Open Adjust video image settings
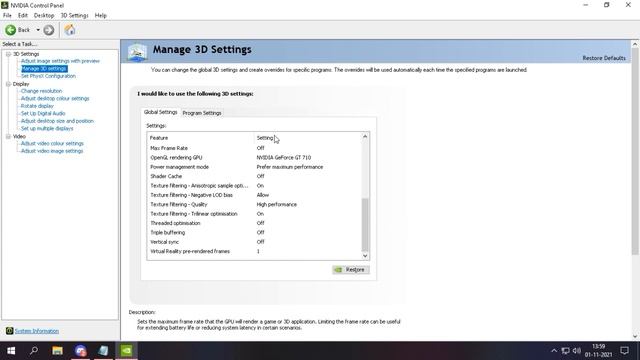Viewport: 640px width, 360px height. click(52, 151)
